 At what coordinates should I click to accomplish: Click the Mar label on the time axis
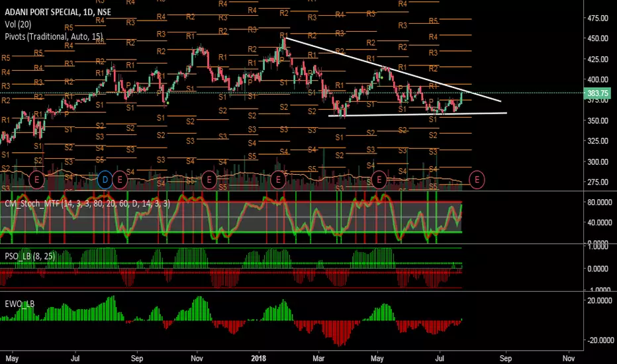(x=318, y=359)
